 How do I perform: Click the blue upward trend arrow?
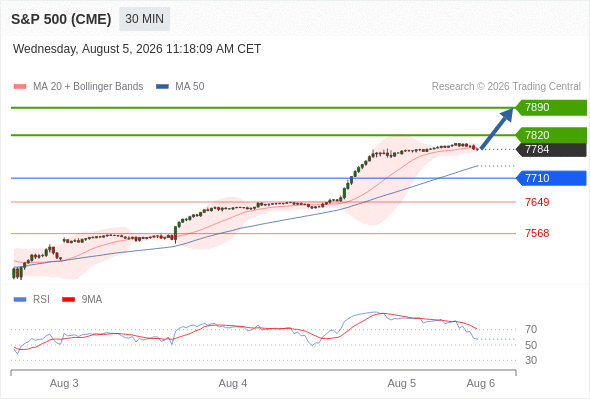pyautogui.click(x=497, y=128)
